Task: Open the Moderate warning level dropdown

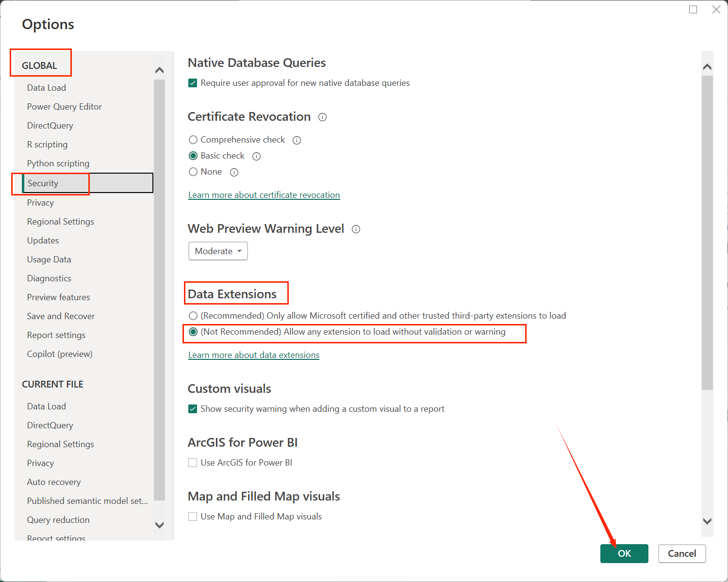Action: 218,251
